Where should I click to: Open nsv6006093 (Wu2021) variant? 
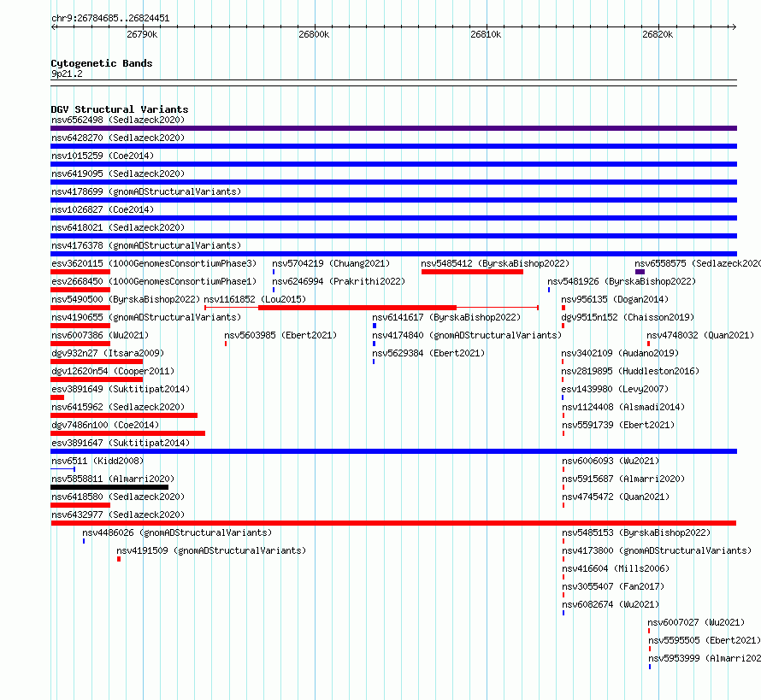611,461
